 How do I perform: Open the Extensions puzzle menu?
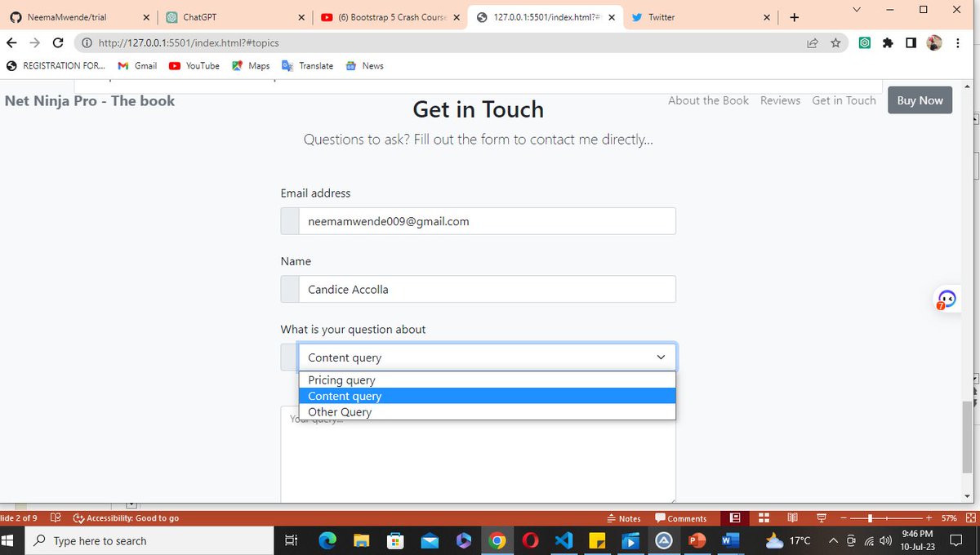(888, 43)
